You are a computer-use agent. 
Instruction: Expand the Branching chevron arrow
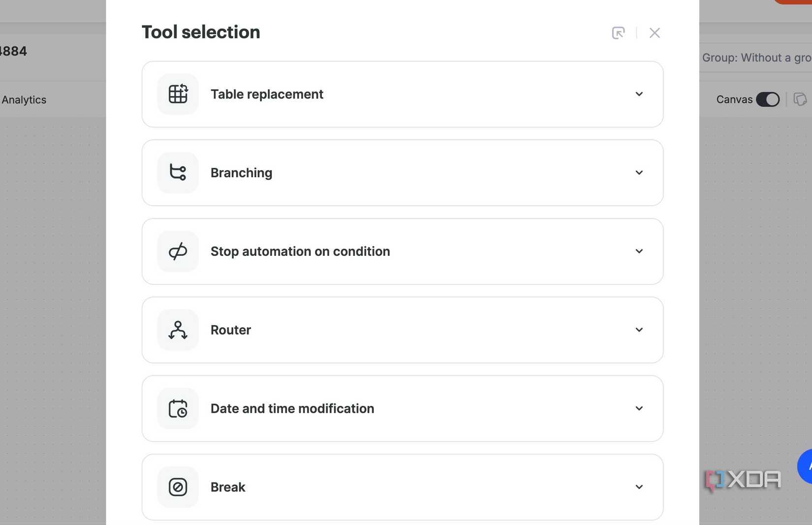[x=639, y=173]
